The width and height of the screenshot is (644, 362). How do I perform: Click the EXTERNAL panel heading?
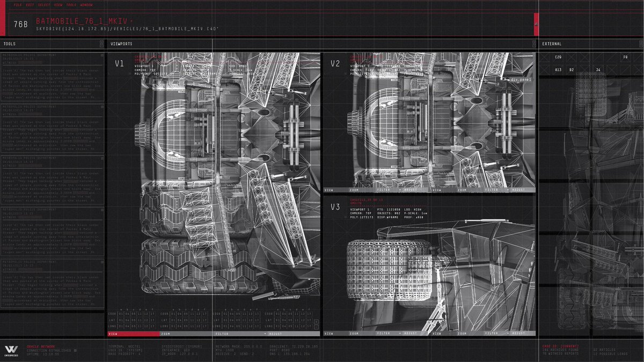[x=552, y=44]
